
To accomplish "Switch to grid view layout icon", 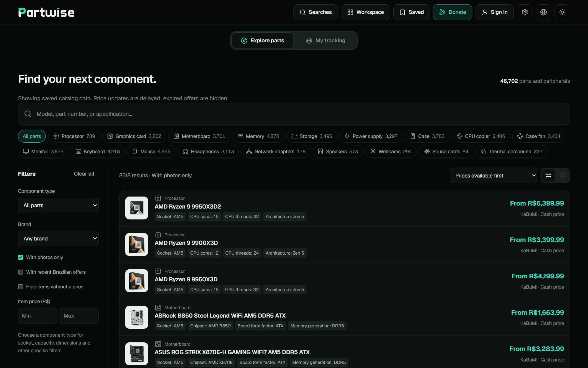I will click(562, 176).
